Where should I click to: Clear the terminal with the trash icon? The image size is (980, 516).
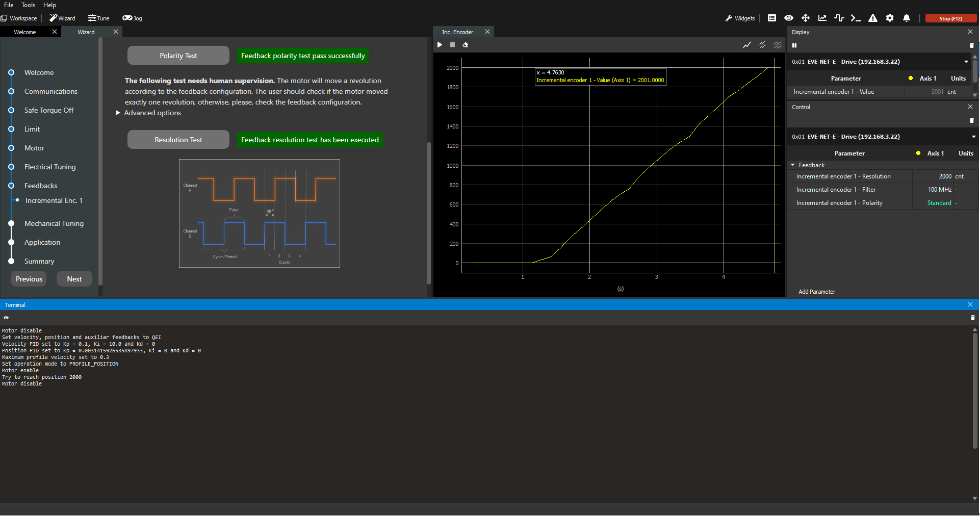pyautogui.click(x=972, y=318)
